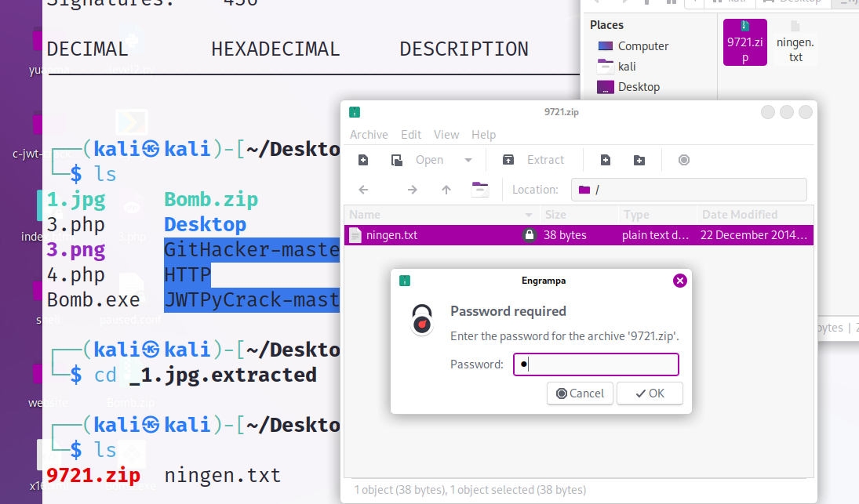The width and height of the screenshot is (859, 504).
Task: Click the Engrampa app icon in title bar
Action: (355, 112)
